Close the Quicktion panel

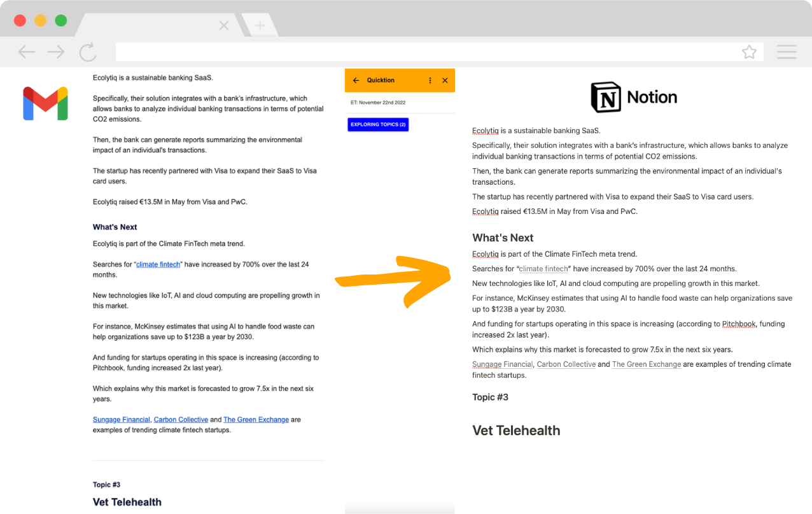(445, 81)
